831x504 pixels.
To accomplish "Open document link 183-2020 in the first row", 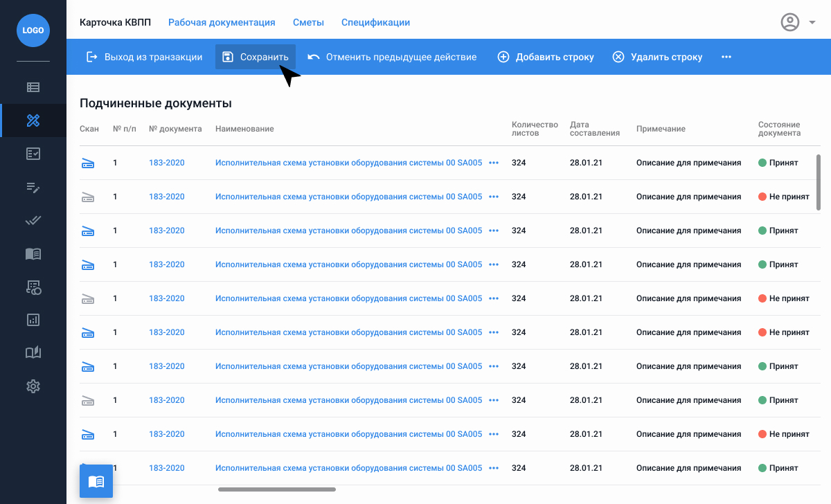I will click(x=167, y=163).
